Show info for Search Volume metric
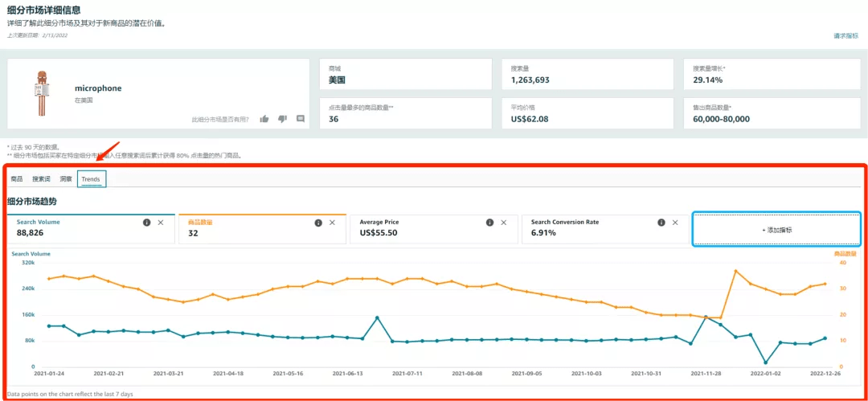This screenshot has width=868, height=401. (146, 223)
